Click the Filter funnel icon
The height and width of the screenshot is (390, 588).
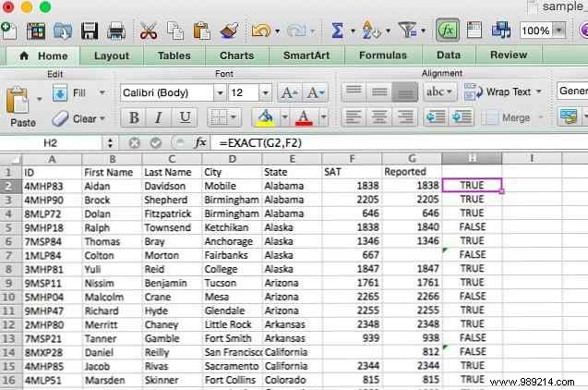point(407,30)
